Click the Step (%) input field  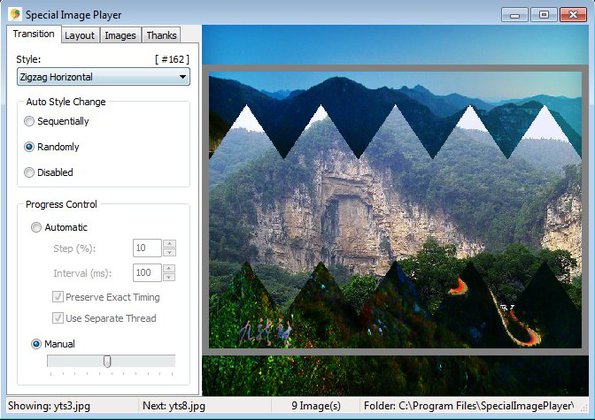pyautogui.click(x=147, y=248)
